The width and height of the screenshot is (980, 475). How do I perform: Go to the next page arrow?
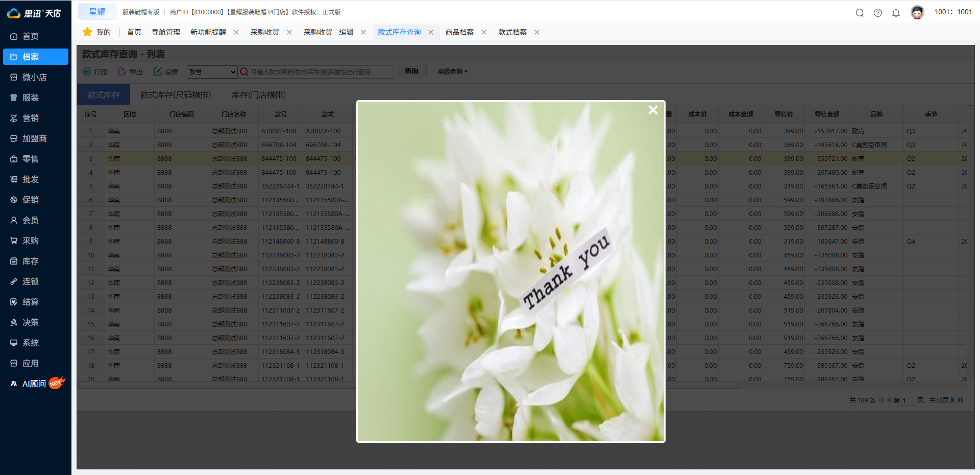(x=952, y=400)
